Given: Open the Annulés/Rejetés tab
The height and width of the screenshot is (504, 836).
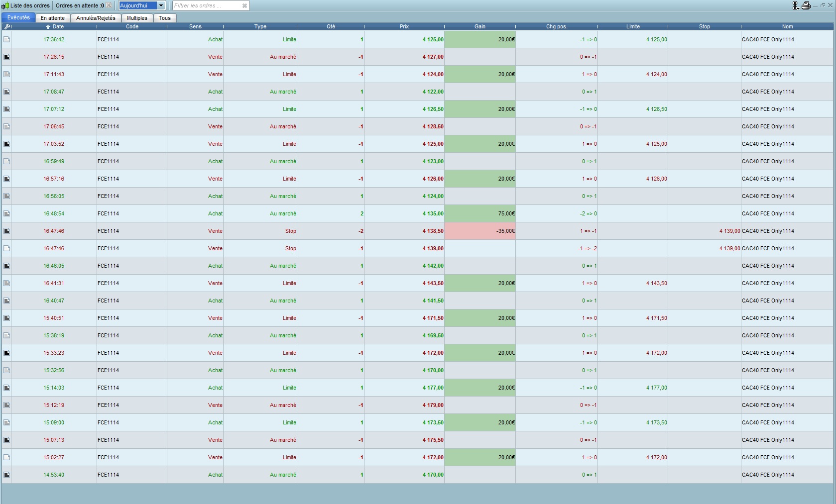Looking at the screenshot, I should [x=96, y=18].
